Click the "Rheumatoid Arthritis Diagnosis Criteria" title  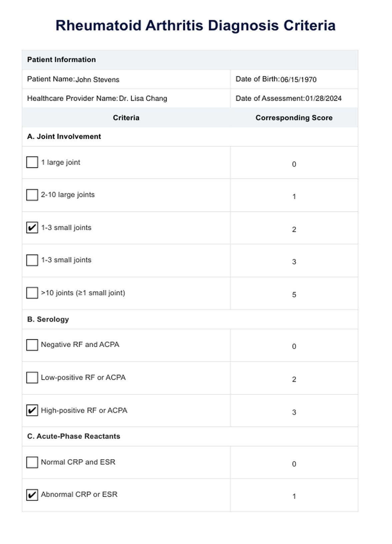pos(195,26)
